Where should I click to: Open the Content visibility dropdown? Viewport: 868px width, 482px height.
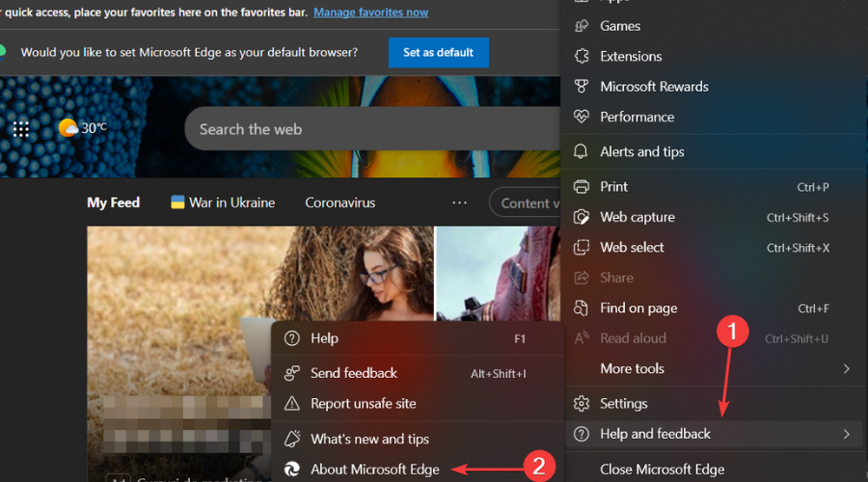(x=526, y=202)
